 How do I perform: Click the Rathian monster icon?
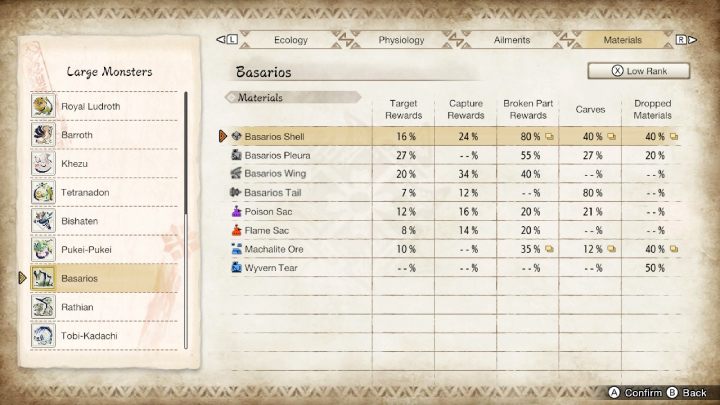click(44, 306)
